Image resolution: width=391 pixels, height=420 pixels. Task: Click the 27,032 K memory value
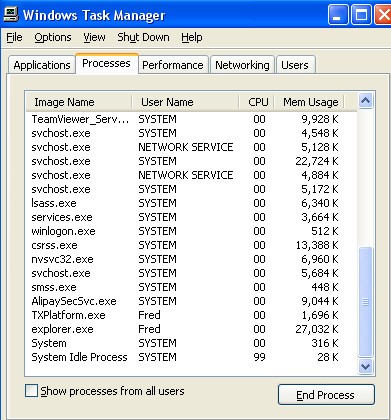[317, 329]
